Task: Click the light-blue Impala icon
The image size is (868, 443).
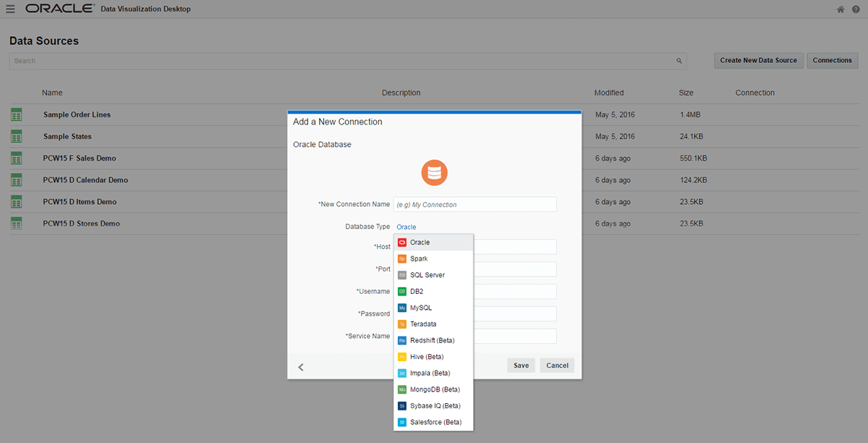Action: (402, 373)
